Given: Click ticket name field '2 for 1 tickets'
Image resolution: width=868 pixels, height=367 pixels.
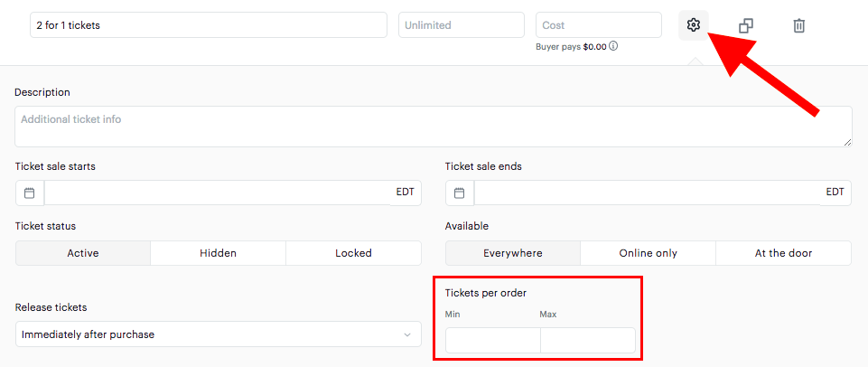Looking at the screenshot, I should click(x=209, y=25).
